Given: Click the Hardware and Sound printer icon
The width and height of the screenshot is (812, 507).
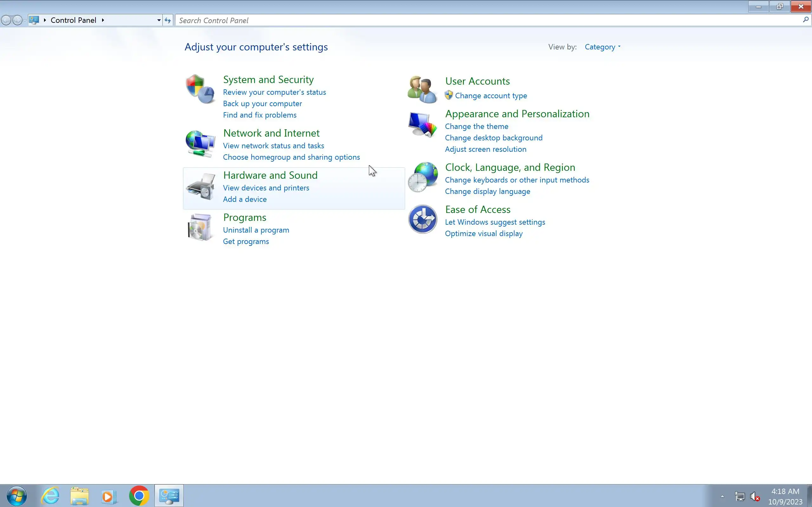Looking at the screenshot, I should point(201,186).
